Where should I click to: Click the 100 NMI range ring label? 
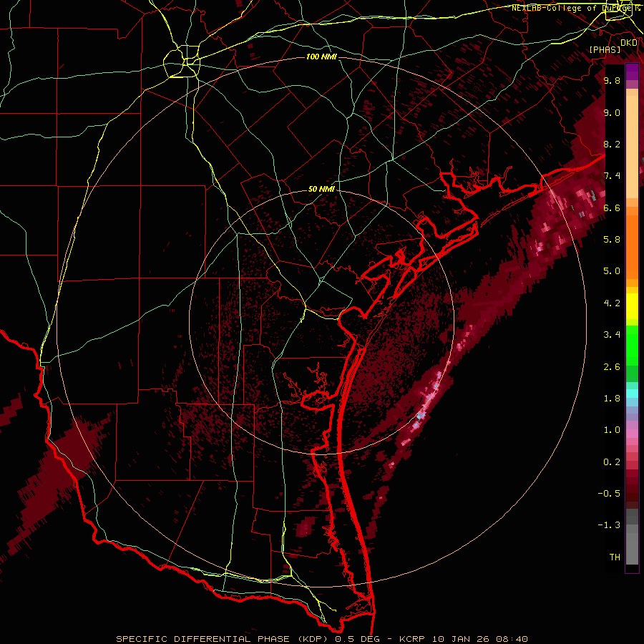coord(321,57)
